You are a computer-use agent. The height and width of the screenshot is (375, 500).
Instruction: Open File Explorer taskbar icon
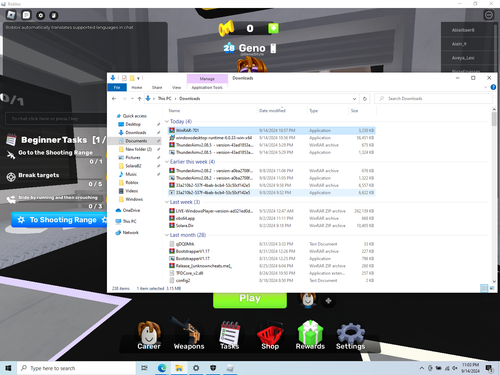pos(179,368)
